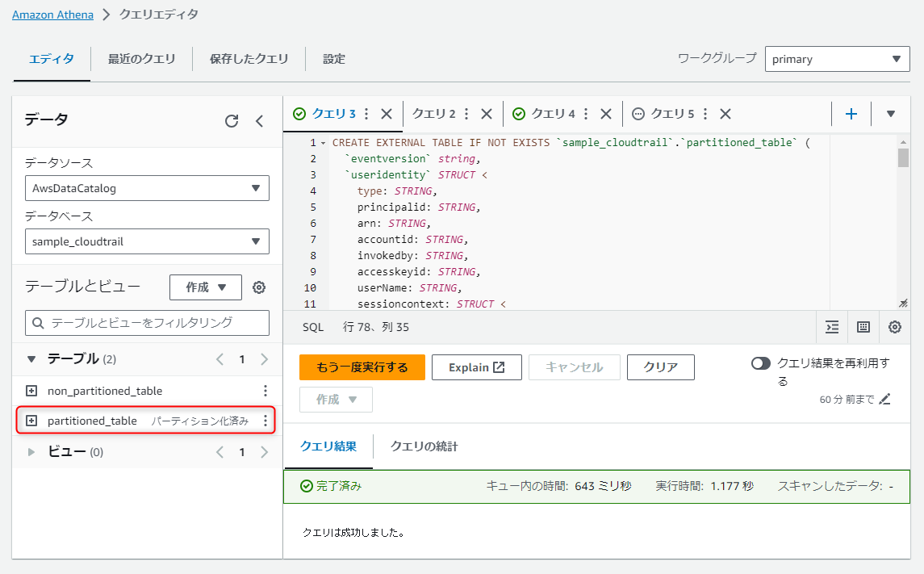Open the keyboard shortcuts icon
Viewport: 924px width, 574px height.
pos(863,327)
